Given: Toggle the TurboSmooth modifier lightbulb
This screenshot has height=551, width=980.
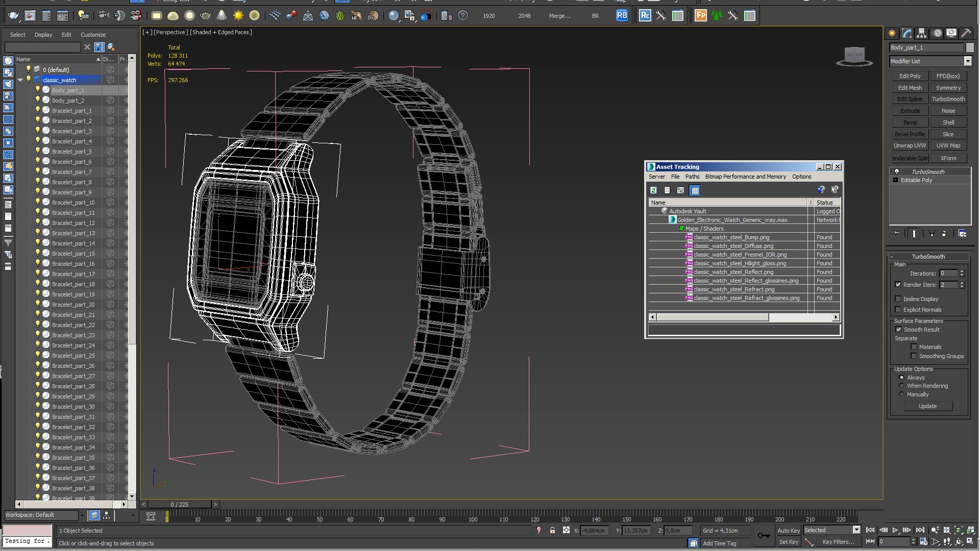Looking at the screenshot, I should [x=896, y=172].
